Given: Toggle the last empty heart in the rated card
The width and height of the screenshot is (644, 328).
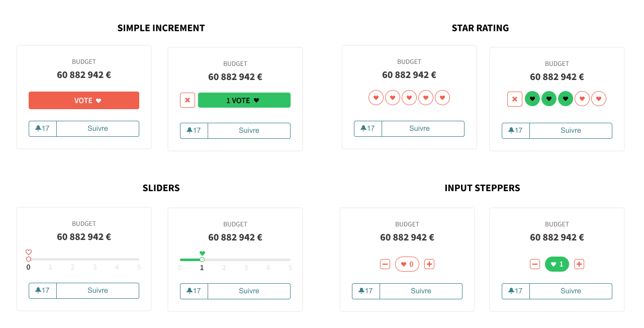Looking at the screenshot, I should point(599,99).
